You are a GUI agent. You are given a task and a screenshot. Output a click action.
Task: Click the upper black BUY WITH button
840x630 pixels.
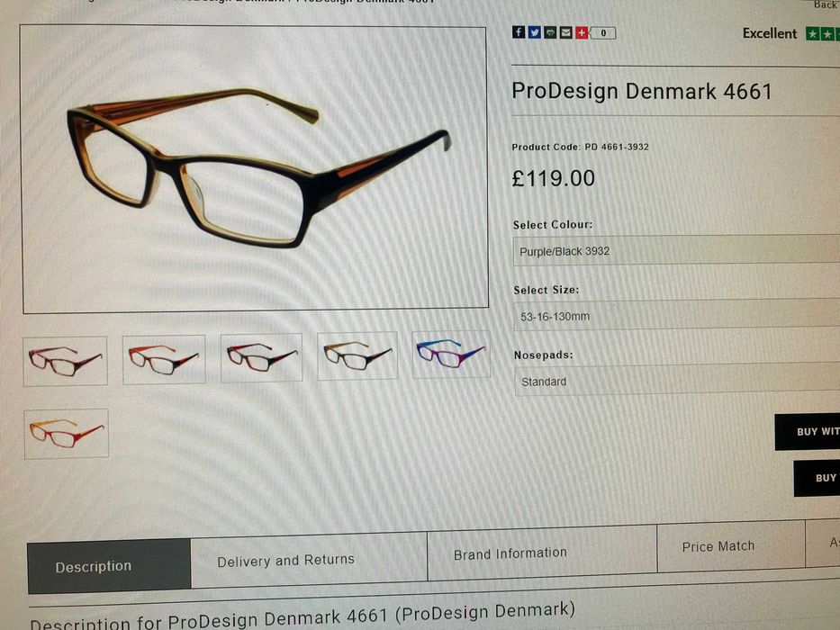pos(808,432)
